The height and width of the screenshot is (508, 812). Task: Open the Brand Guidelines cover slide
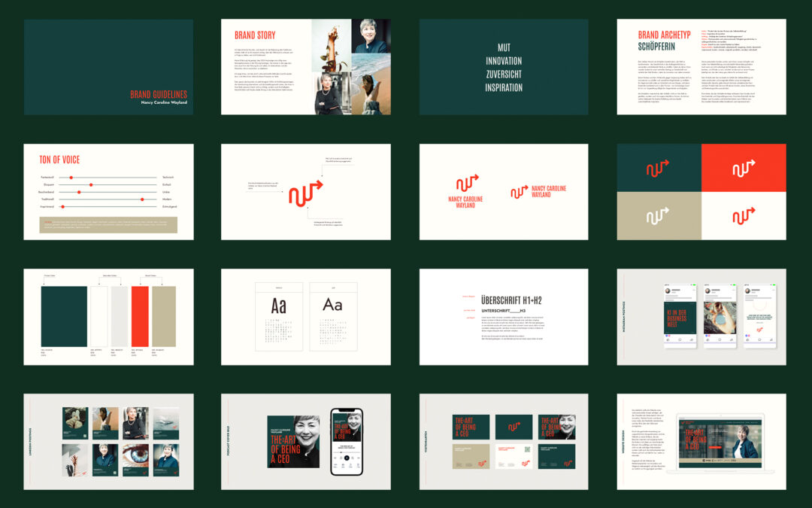point(108,67)
